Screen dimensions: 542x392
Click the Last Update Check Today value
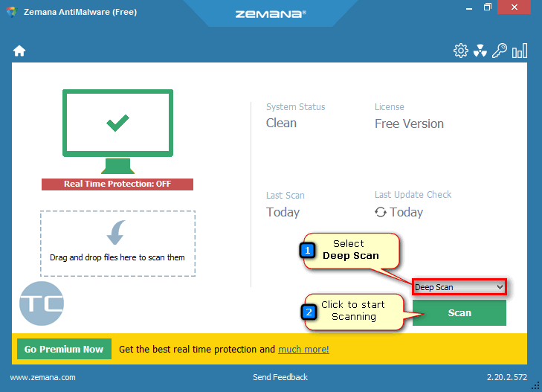click(406, 212)
